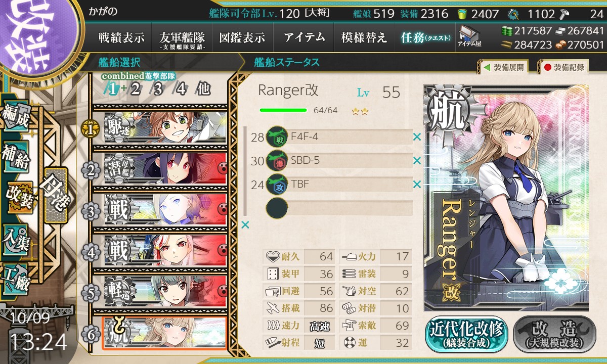
Task: Click the 近代化改修 button
Action: (466, 334)
